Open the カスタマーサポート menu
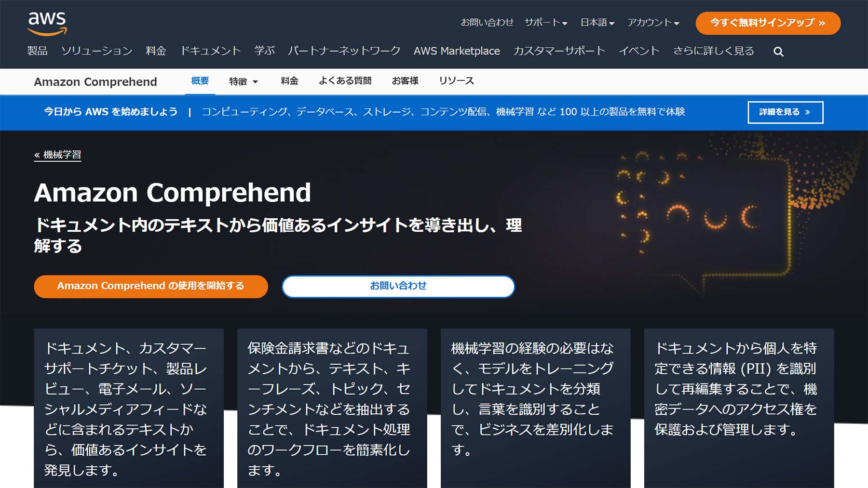The image size is (868, 488). click(x=559, y=51)
